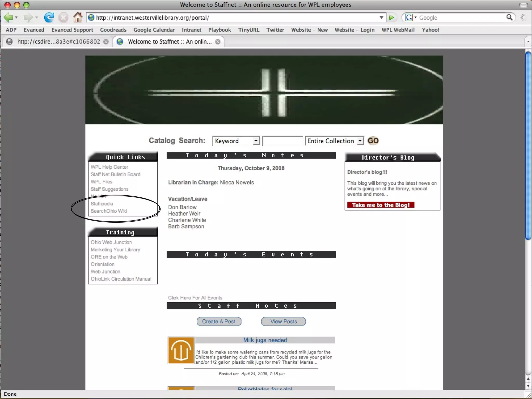Click the GO catalog search button
The width and height of the screenshot is (532, 399).
point(373,141)
